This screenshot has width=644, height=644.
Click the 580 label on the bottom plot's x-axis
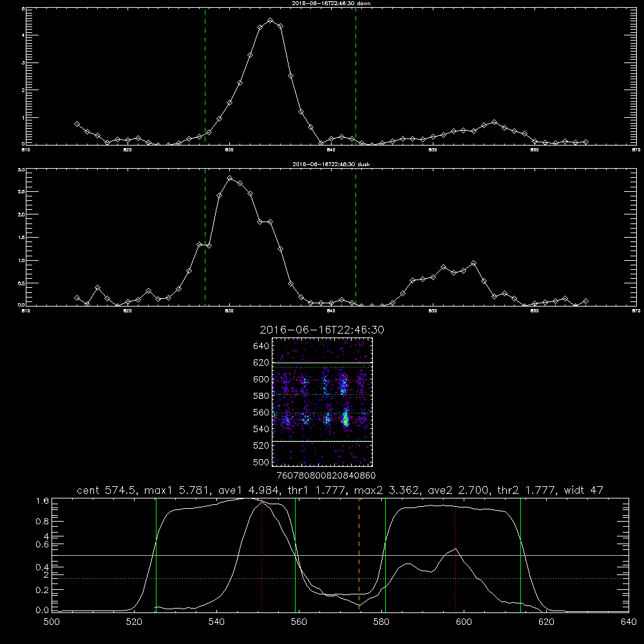381,621
